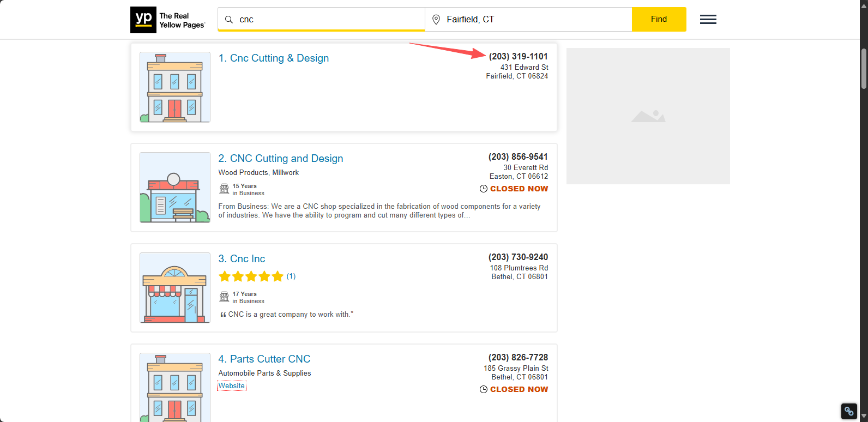868x422 pixels.
Task: Click Fairfield, CT 06824 address line
Action: coord(517,76)
